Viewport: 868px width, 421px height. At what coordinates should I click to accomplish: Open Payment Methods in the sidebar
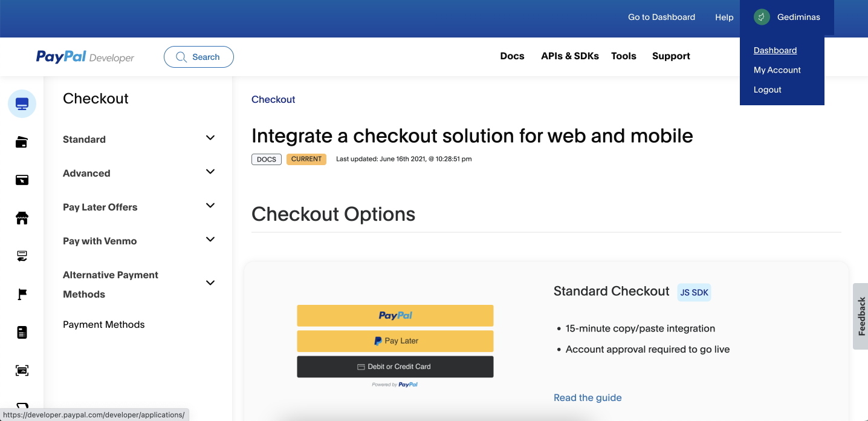104,325
